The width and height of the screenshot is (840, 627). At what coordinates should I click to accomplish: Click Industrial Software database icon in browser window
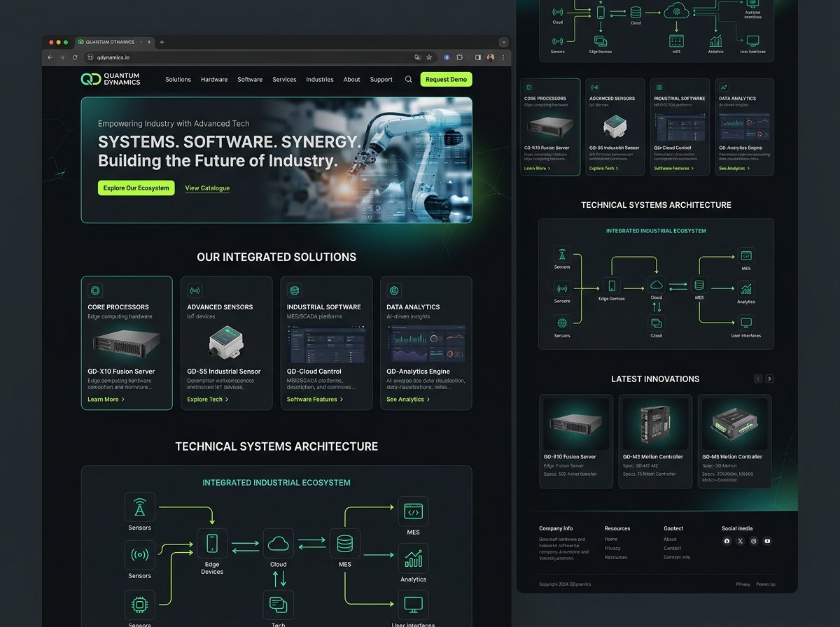pyautogui.click(x=295, y=290)
